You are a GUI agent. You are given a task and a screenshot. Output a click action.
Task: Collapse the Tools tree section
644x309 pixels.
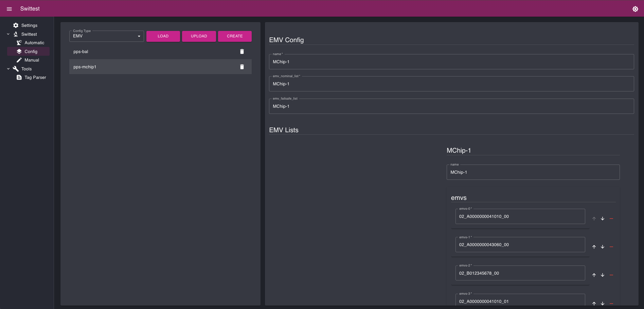[8, 69]
